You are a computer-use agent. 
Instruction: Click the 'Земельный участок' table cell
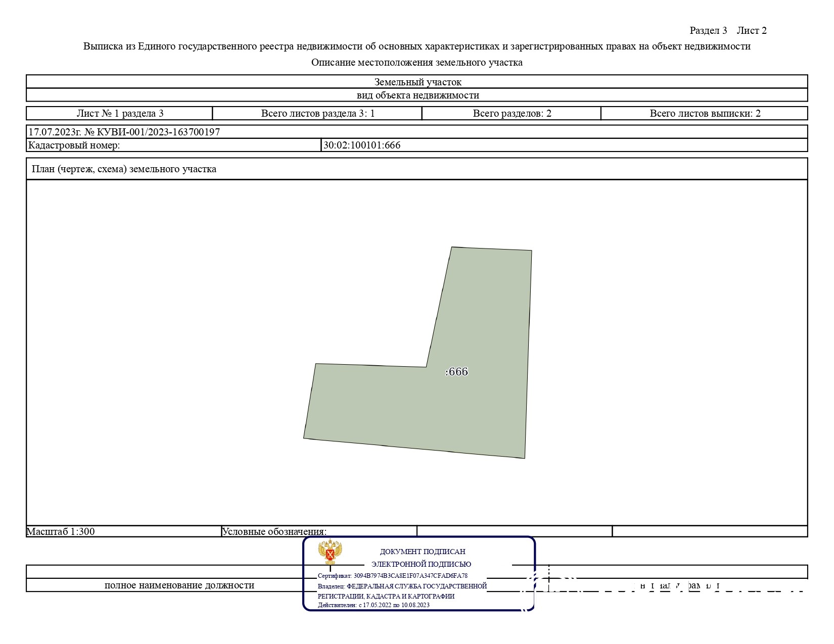417,82
